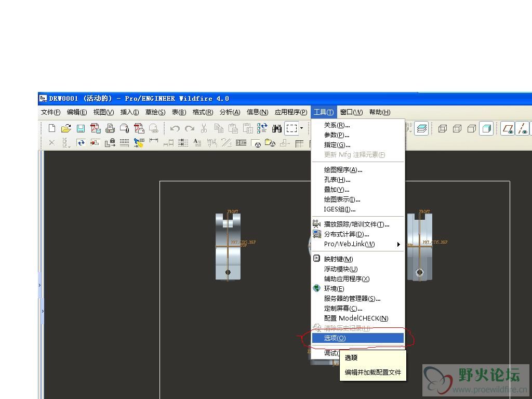This screenshot has height=399, width=532.
Task: Save the drawing with floppy icon
Action: point(81,128)
